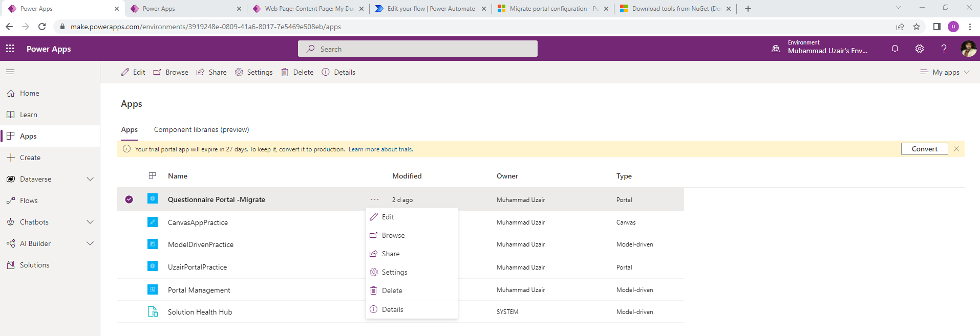Click the help question mark icon

(944, 49)
